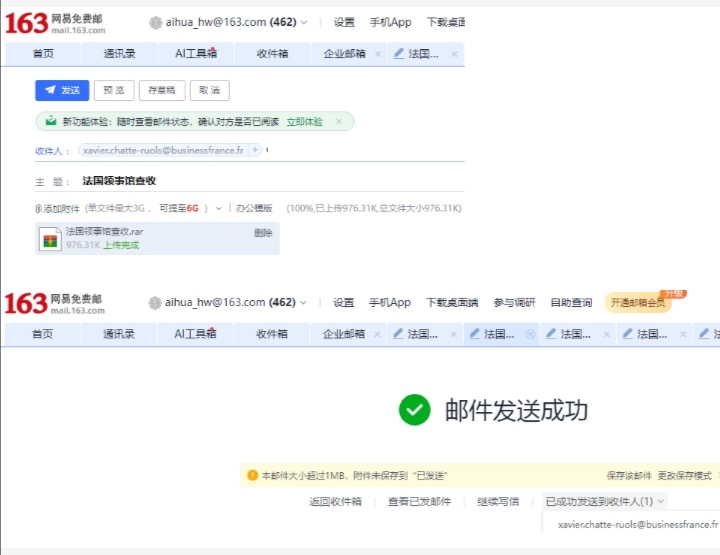The image size is (720, 555).
Task: Click the envelope icon in the green banner
Action: pyautogui.click(x=51, y=121)
